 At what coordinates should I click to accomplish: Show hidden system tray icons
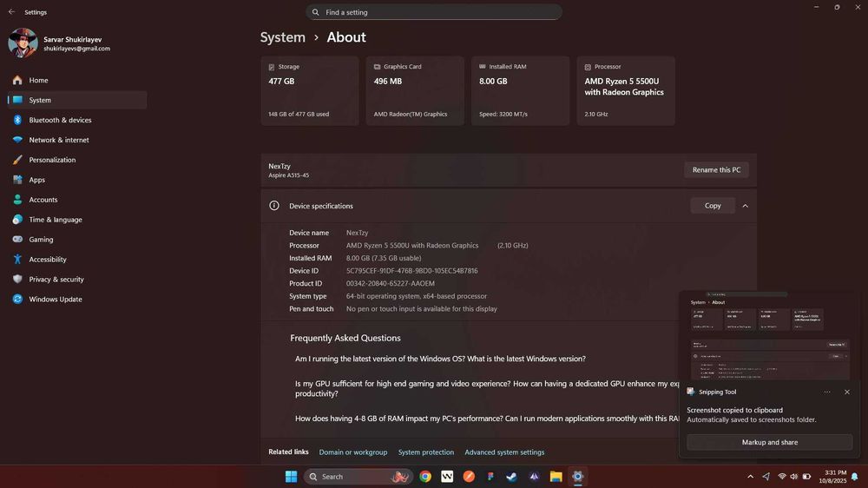click(750, 477)
